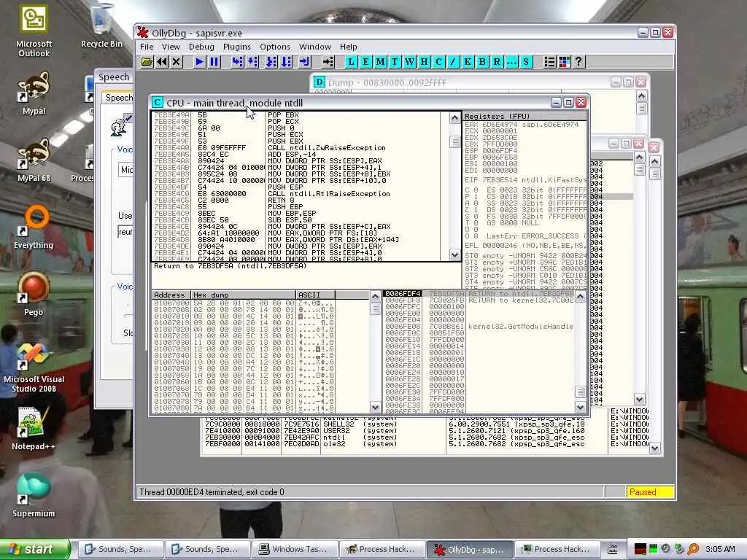747x560 pixels.
Task: Open the Window menu
Action: 315,47
